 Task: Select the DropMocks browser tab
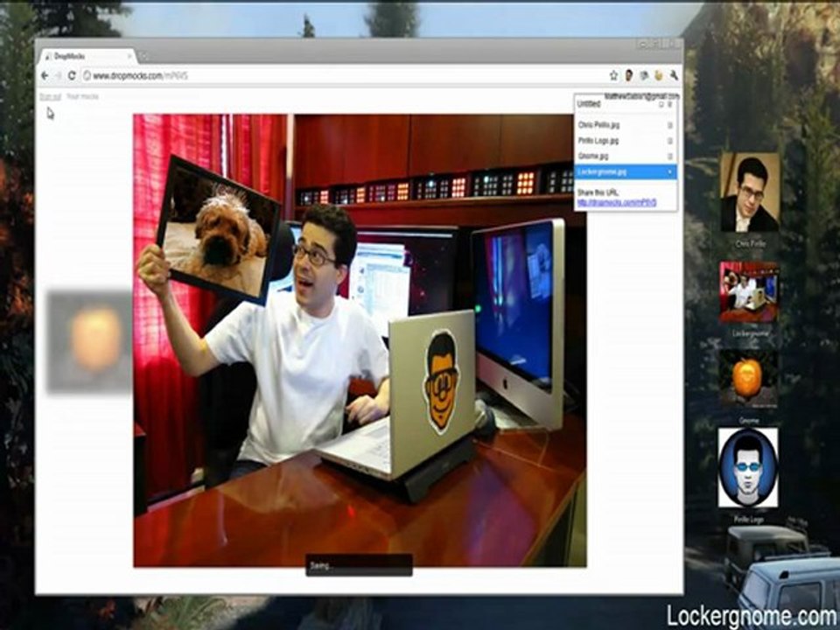coord(87,56)
